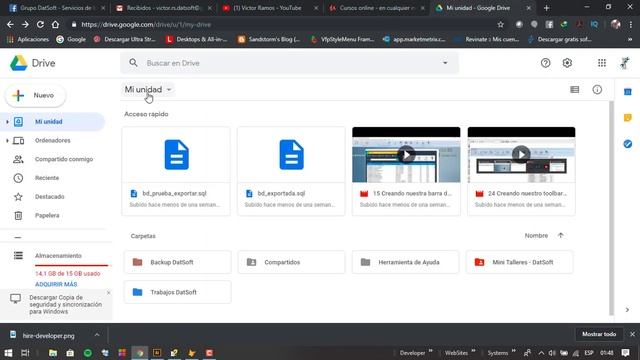Open Windows notification center

click(x=625, y=353)
